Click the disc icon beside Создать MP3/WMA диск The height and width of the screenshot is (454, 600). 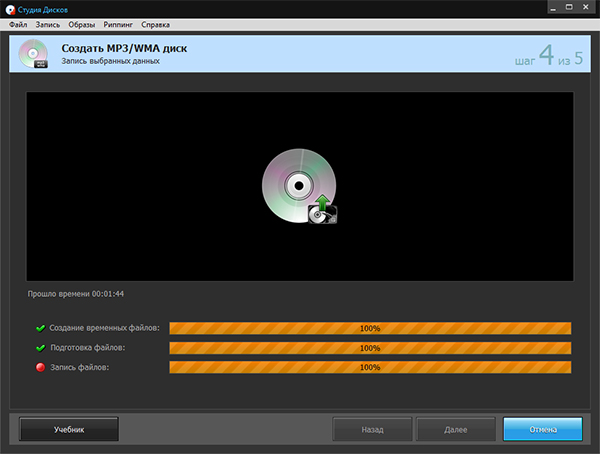(x=35, y=54)
